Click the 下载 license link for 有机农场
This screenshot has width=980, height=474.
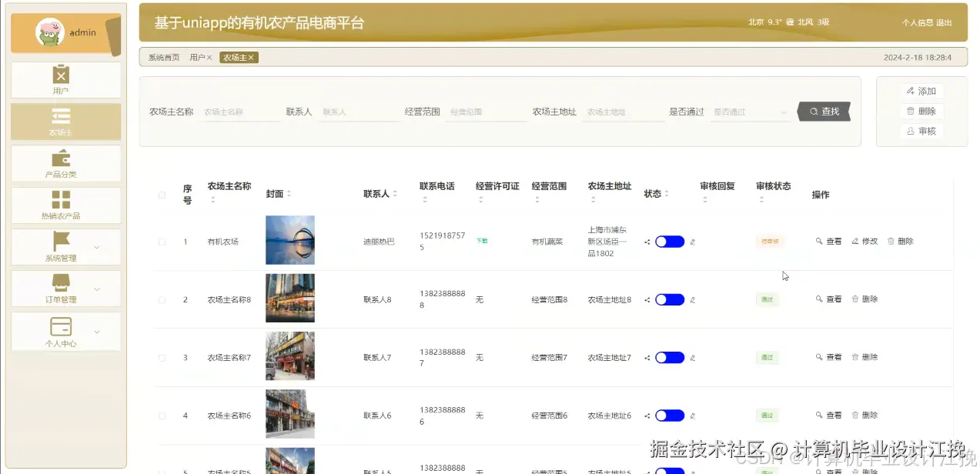click(482, 241)
